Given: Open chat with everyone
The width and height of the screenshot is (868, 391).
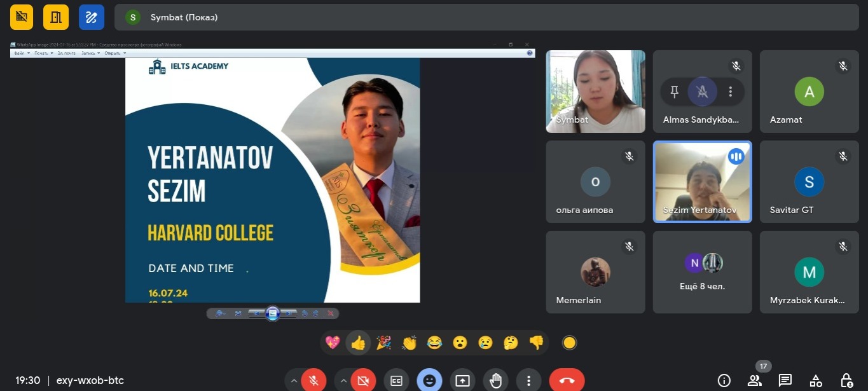Looking at the screenshot, I should [x=785, y=380].
